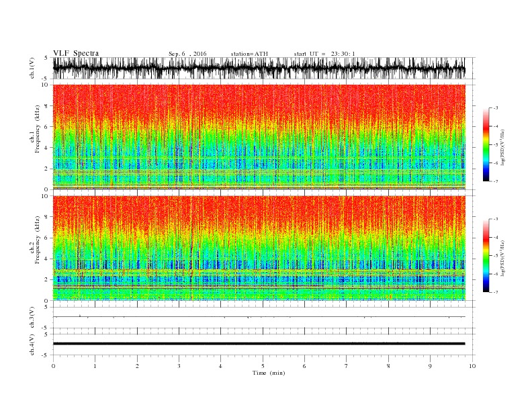Click the ch.1 "Frequency (kHz)" axis label
532x411 pixels.
point(37,129)
